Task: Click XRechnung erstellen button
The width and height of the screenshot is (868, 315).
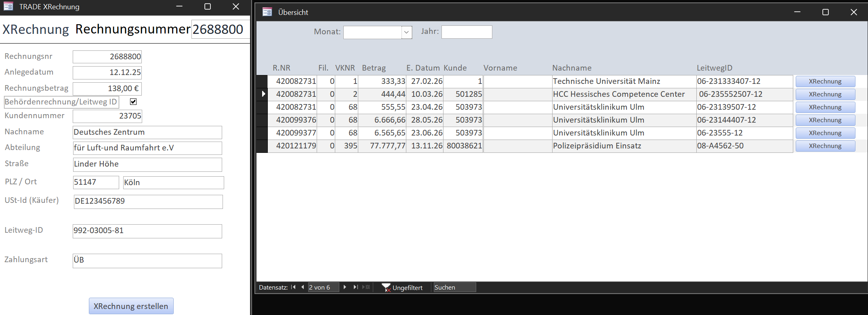Action: 131,306
